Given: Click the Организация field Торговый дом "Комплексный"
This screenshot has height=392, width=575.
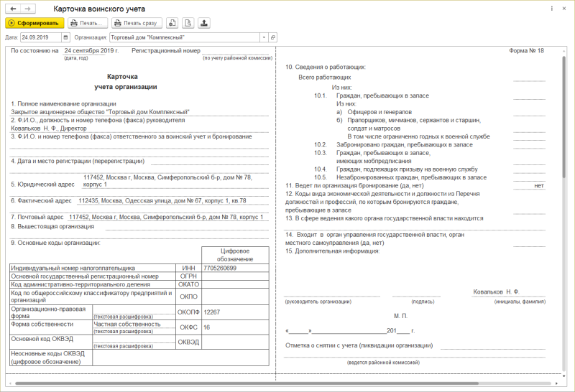Looking at the screenshot, I should [x=185, y=37].
